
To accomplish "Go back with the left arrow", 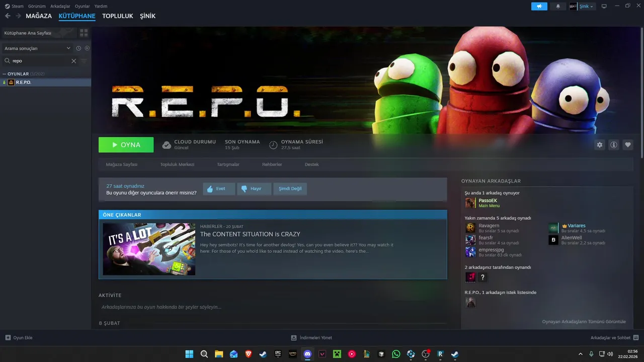I will [x=8, y=16].
